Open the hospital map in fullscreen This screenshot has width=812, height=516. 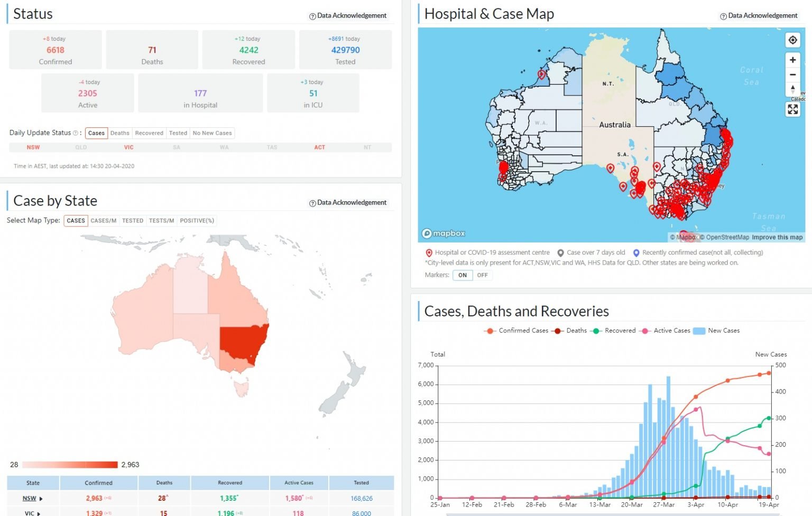pos(792,109)
